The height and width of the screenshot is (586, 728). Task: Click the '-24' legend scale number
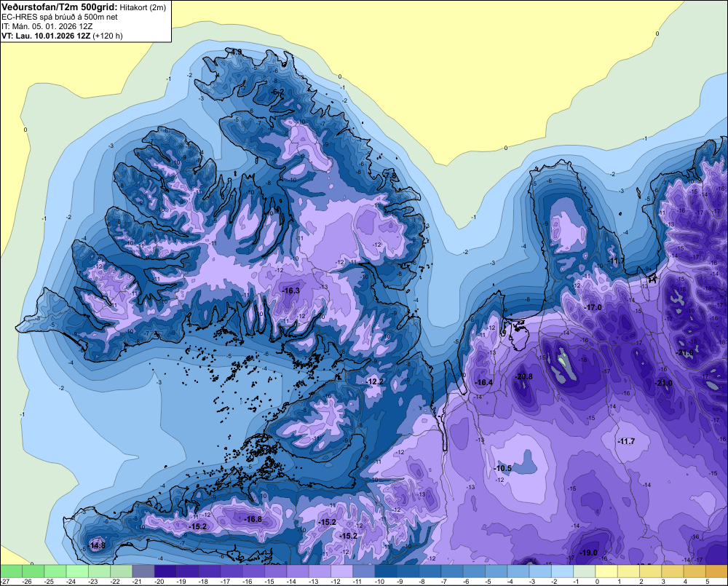pos(71,582)
